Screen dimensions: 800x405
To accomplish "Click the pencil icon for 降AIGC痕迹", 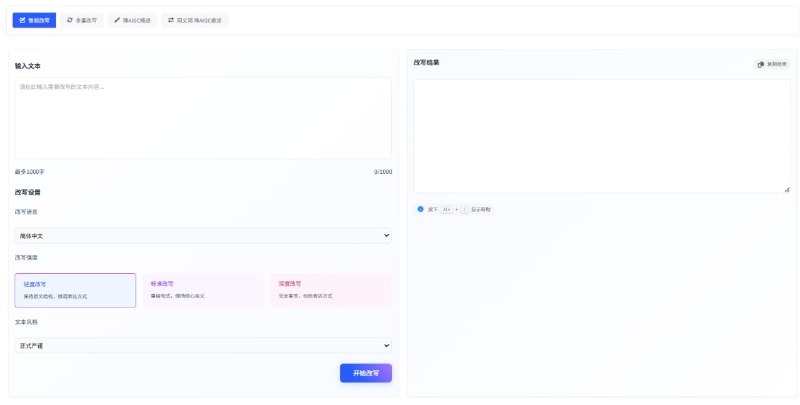I will [117, 20].
